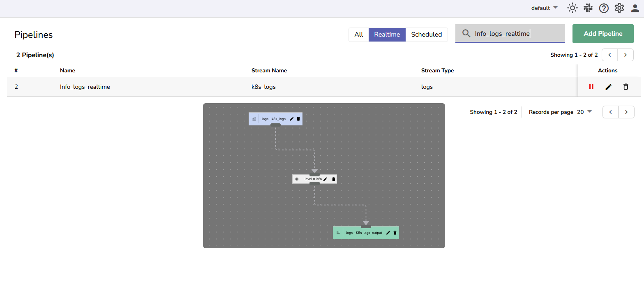Open the Records per page dropdown

coord(584,112)
